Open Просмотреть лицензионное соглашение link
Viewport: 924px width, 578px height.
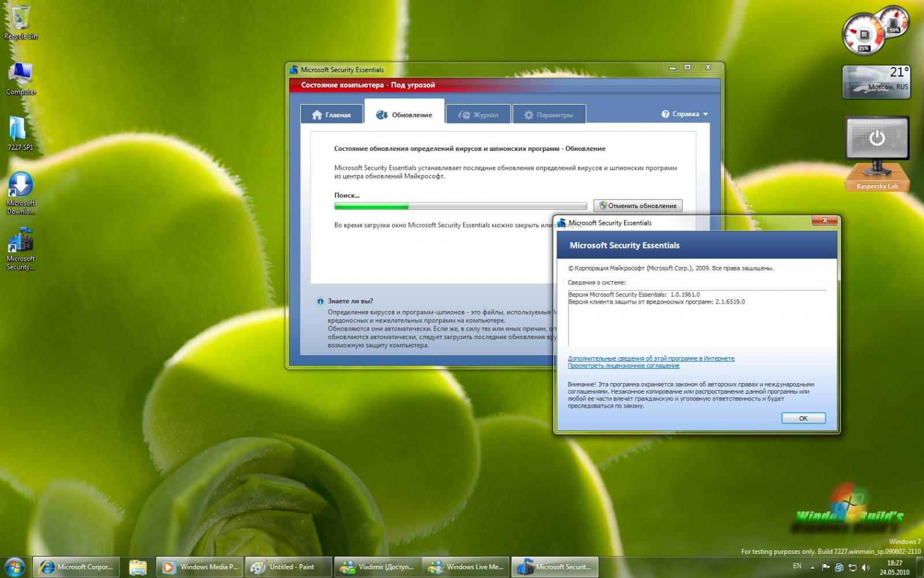pos(623,365)
